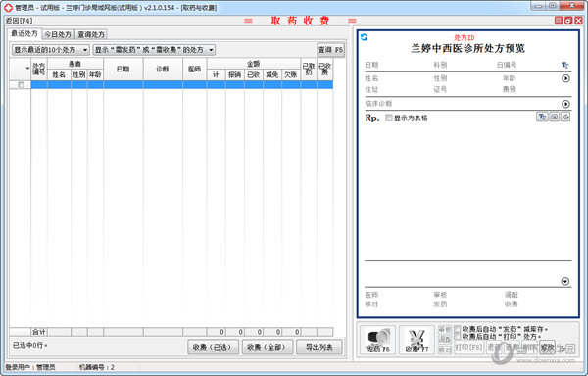Click the 诊断 column header
The width and height of the screenshot is (588, 376).
[163, 69]
